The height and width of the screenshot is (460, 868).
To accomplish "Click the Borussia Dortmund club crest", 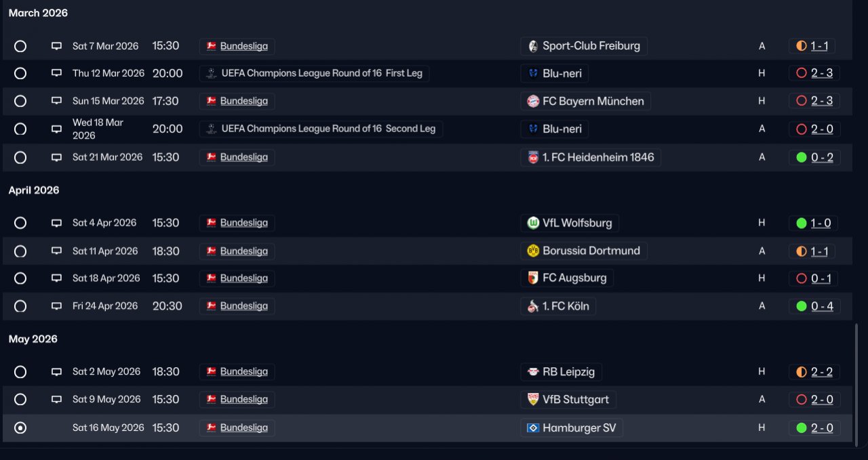I will pyautogui.click(x=533, y=251).
